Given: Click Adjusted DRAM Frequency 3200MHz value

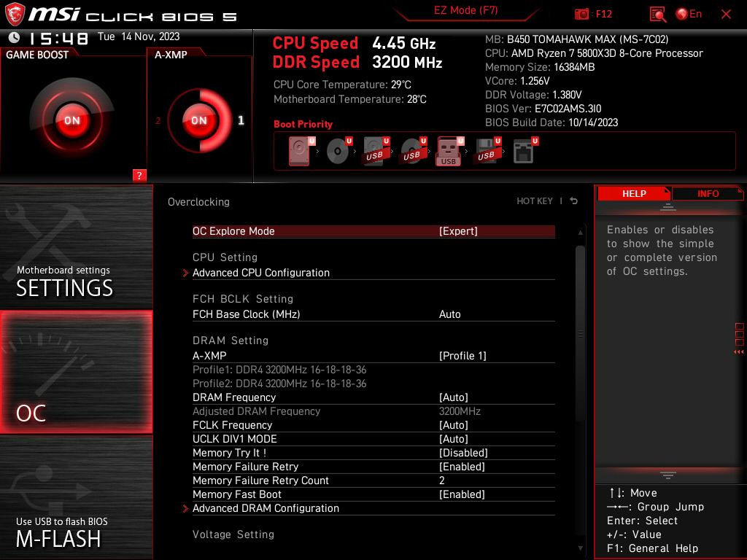Looking at the screenshot, I should click(x=460, y=411).
